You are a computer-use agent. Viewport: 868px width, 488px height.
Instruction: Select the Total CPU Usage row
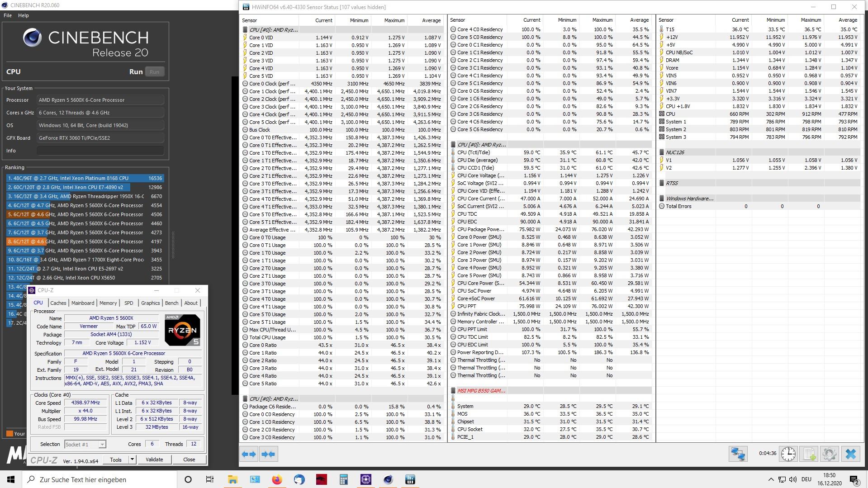pos(342,337)
